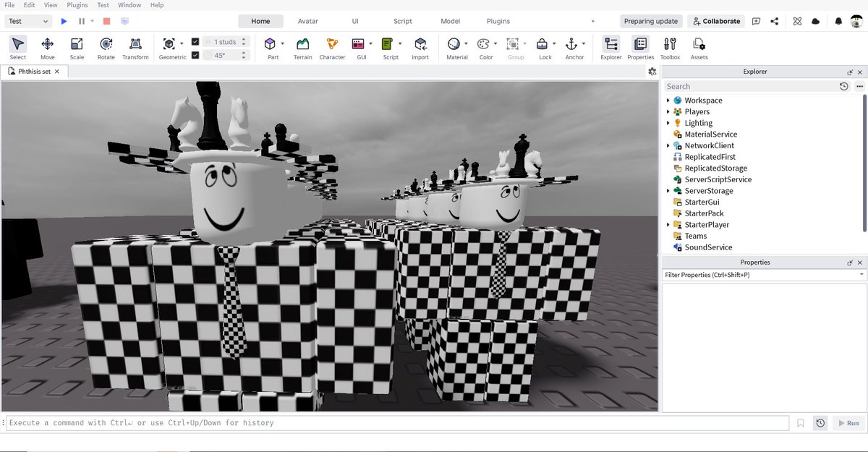Open the Assets manager
The width and height of the screenshot is (868, 452).
pyautogui.click(x=699, y=48)
